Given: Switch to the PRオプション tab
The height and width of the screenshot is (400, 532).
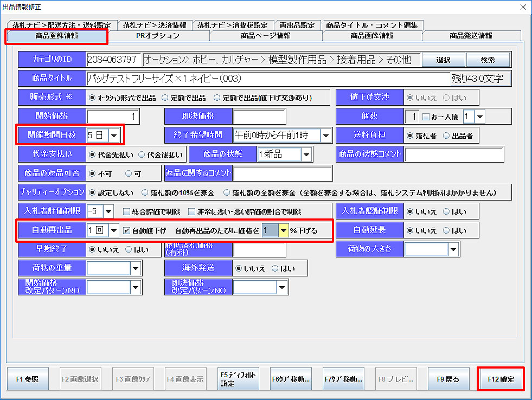Looking at the screenshot, I should (158, 36).
